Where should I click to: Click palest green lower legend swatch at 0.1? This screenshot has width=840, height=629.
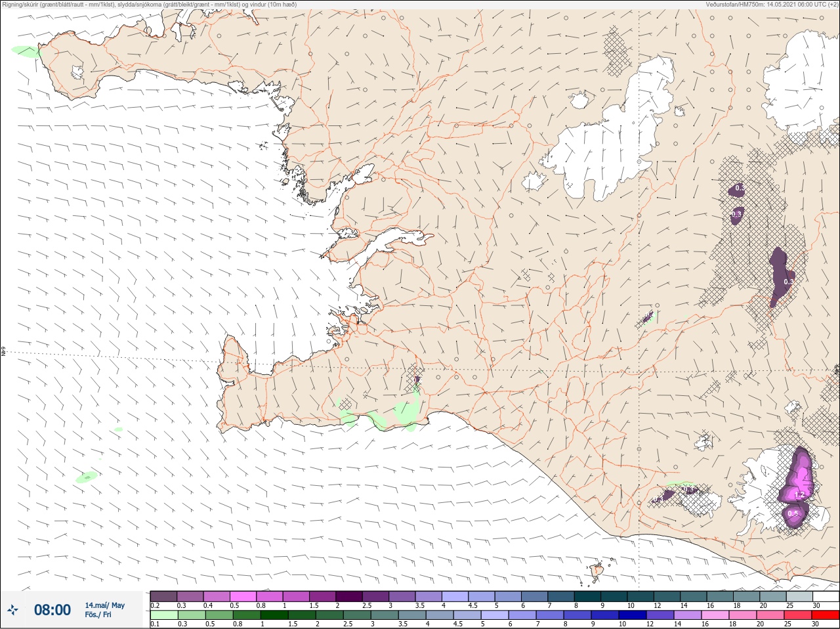tap(163, 615)
